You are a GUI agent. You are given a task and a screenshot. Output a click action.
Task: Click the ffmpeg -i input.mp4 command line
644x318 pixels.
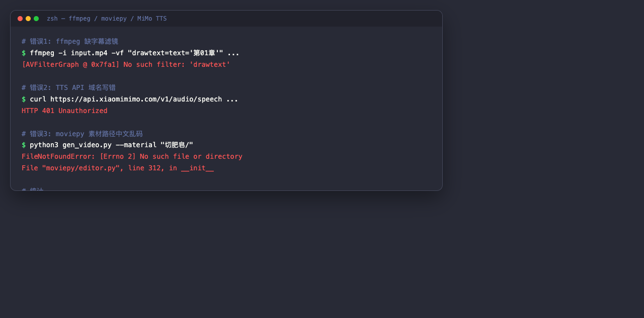(x=130, y=53)
